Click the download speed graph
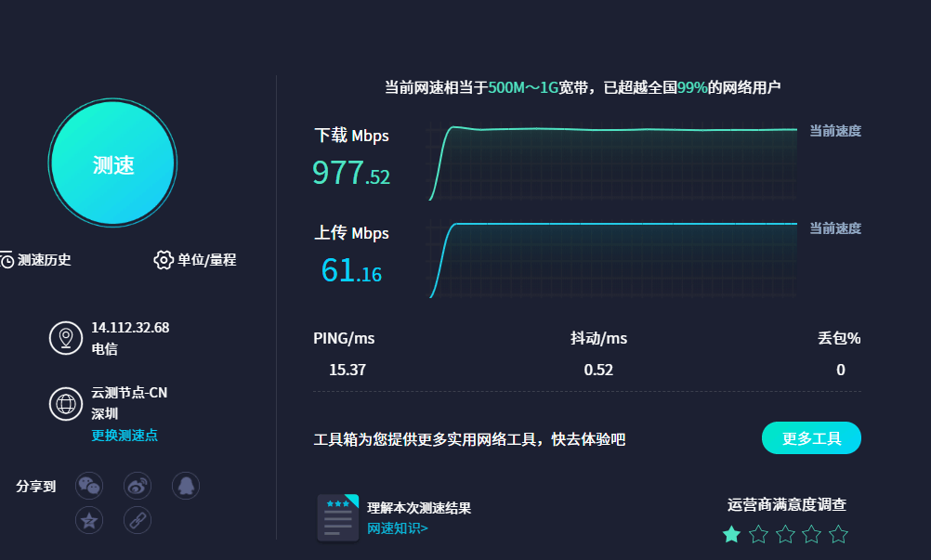The image size is (931, 560). click(612, 162)
